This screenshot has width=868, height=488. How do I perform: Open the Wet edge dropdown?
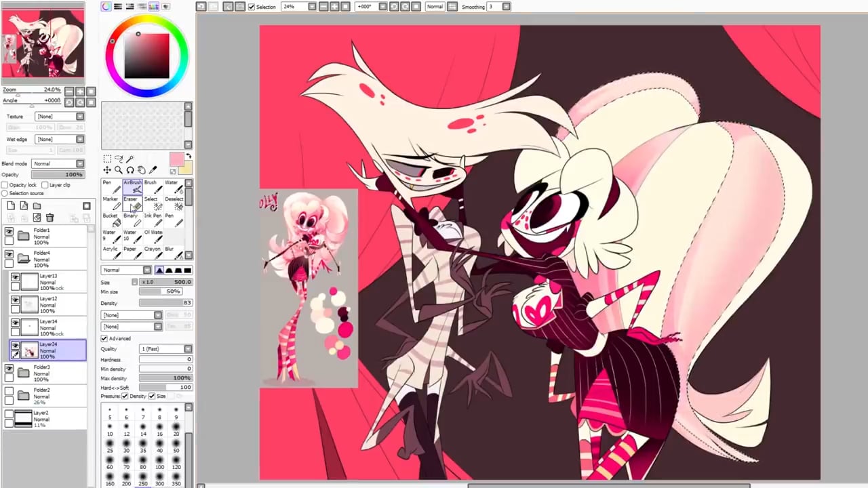pyautogui.click(x=59, y=140)
